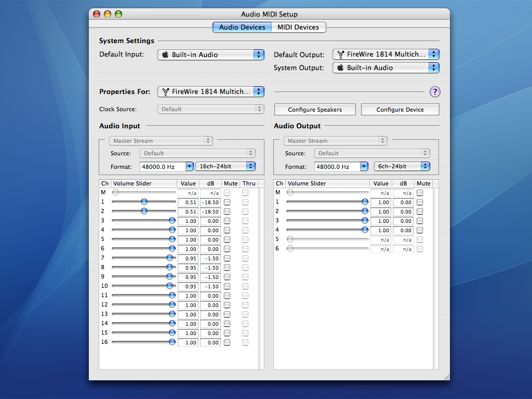Switch to the MIDI Devices tab
532x399 pixels.
click(x=298, y=27)
